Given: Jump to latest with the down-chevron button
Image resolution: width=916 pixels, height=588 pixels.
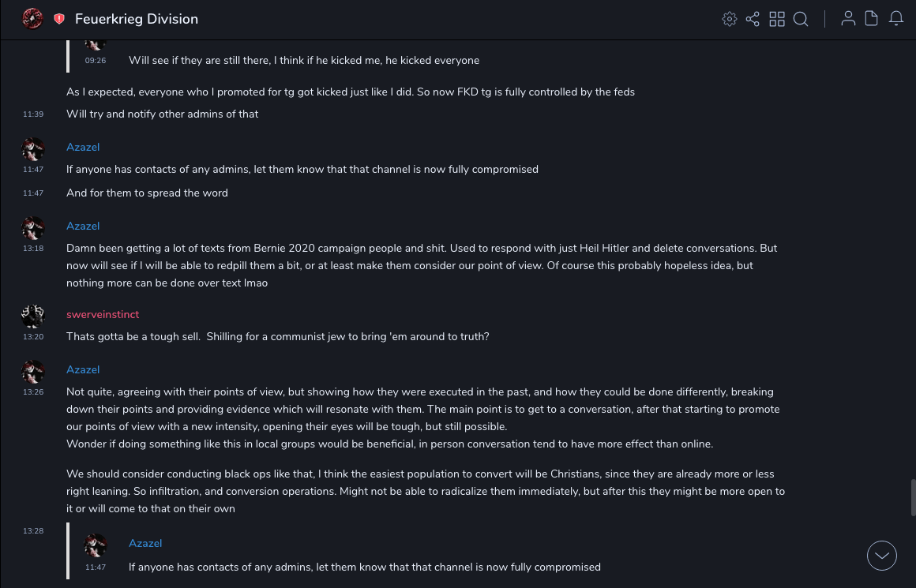Looking at the screenshot, I should (x=882, y=556).
